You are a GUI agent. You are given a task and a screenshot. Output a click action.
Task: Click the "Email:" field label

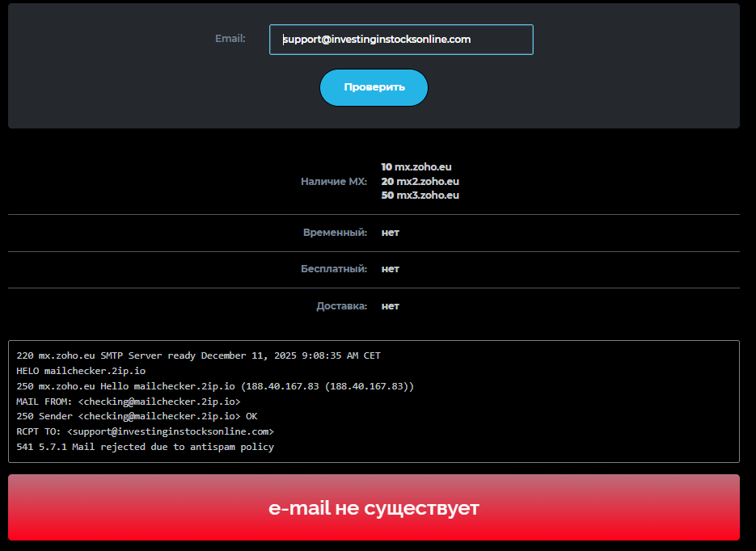click(230, 38)
